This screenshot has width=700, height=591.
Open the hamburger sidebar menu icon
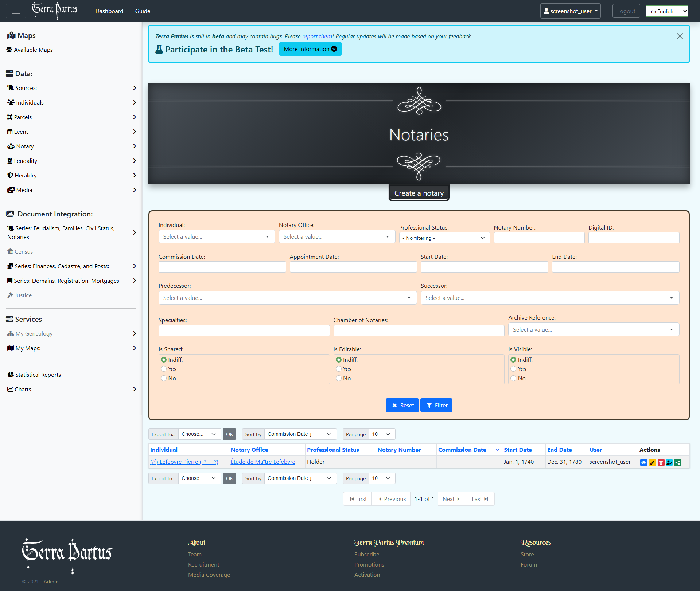(16, 11)
